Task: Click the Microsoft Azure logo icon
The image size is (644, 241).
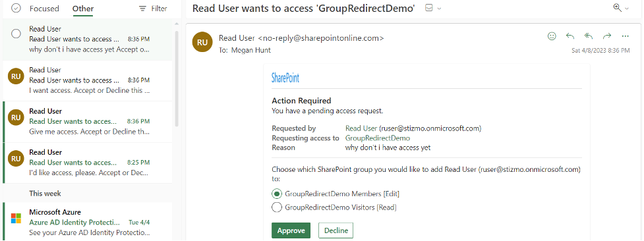Action: (16, 218)
